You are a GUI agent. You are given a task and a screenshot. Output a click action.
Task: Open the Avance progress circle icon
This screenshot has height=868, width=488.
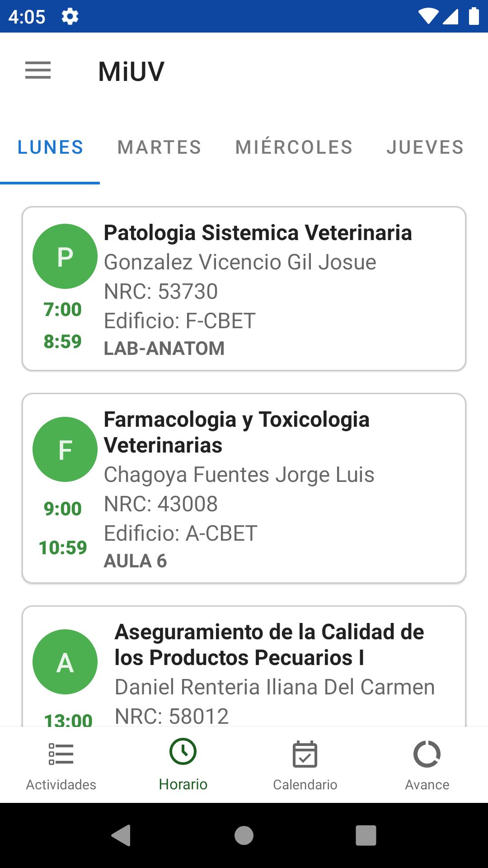tap(427, 754)
